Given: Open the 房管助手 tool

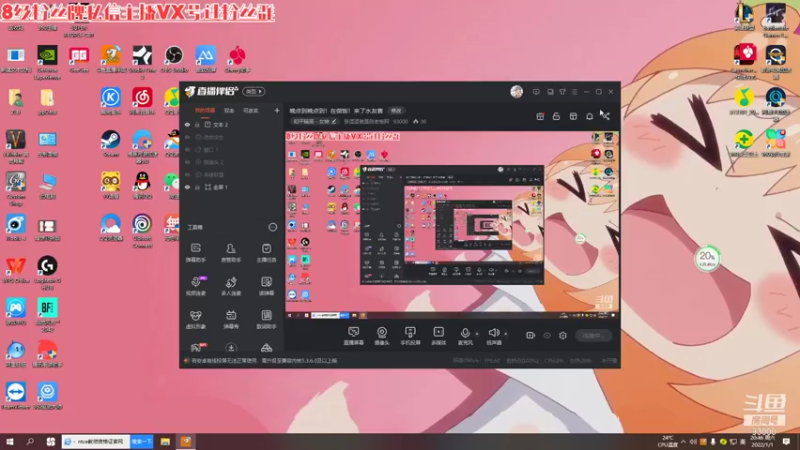Looking at the screenshot, I should point(231,253).
